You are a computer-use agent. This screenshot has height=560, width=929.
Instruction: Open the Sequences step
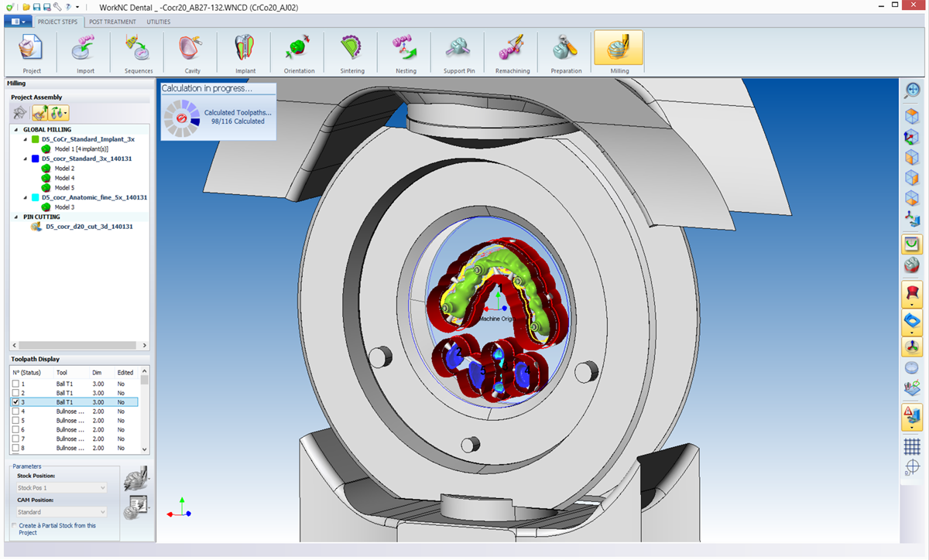[139, 53]
